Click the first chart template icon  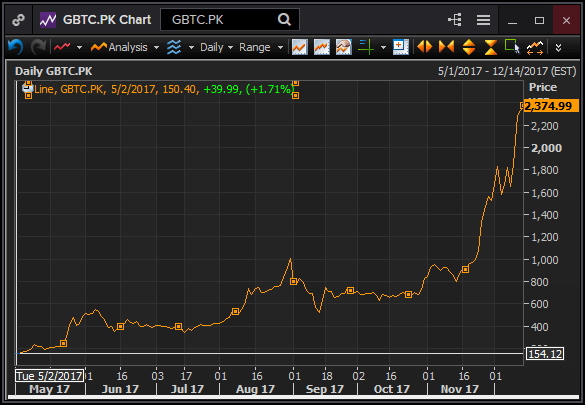coord(300,47)
